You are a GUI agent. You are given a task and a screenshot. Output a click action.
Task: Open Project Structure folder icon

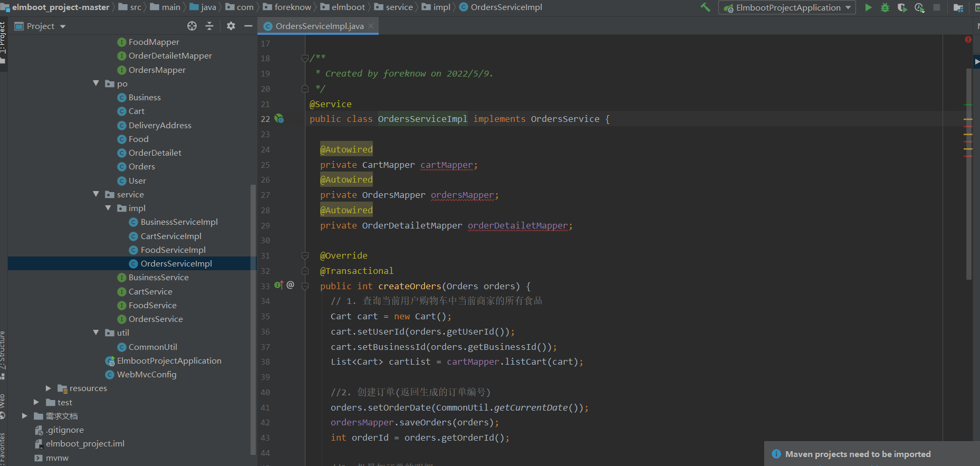coord(958,7)
